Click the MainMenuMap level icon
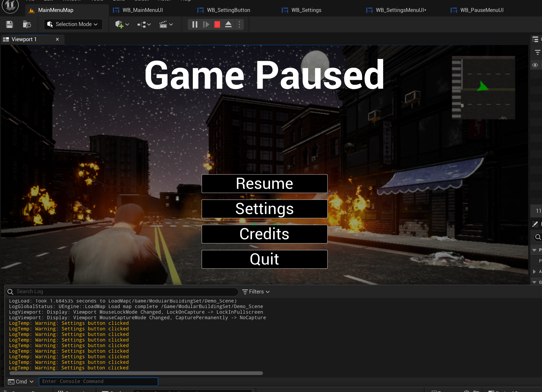Image resolution: width=542 pixels, height=392 pixels. 32,10
